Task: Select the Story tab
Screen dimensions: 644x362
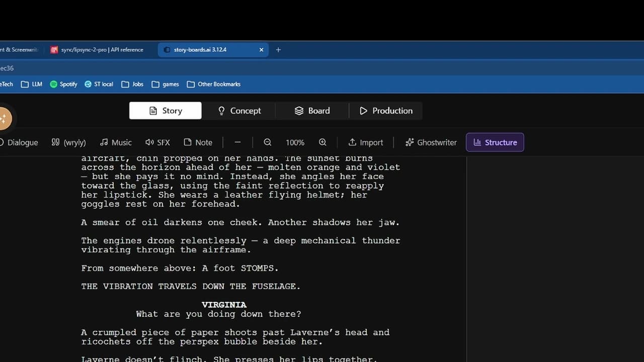Action: coord(166,111)
